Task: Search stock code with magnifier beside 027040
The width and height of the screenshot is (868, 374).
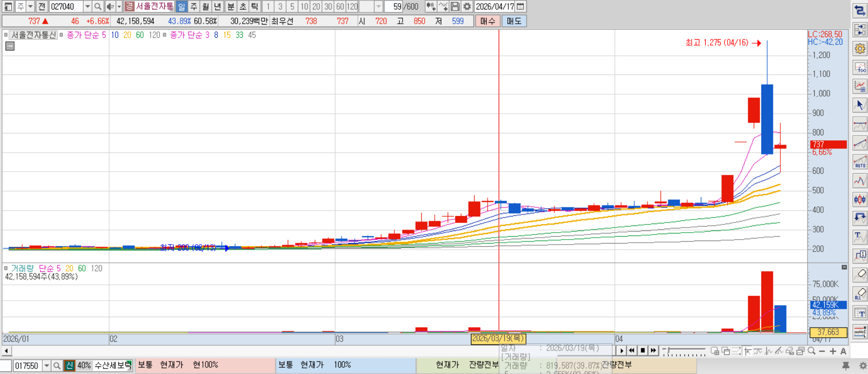Action: pyautogui.click(x=98, y=7)
